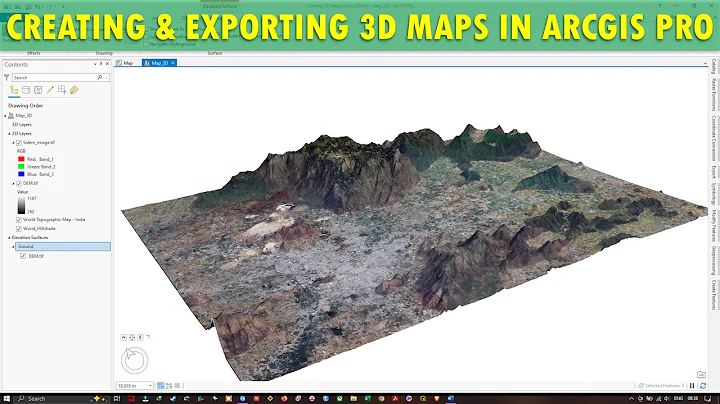Click the full-control navigator toggle icon
720x404 pixels.
[132, 337]
